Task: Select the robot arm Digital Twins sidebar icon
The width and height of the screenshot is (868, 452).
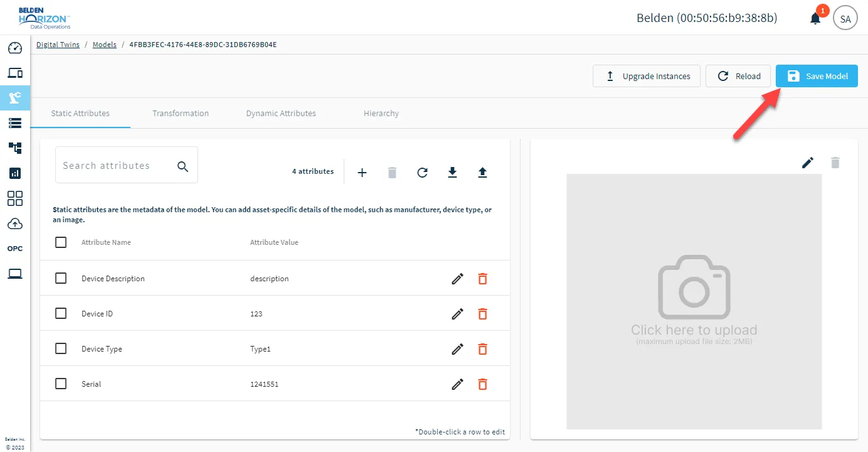Action: point(15,98)
